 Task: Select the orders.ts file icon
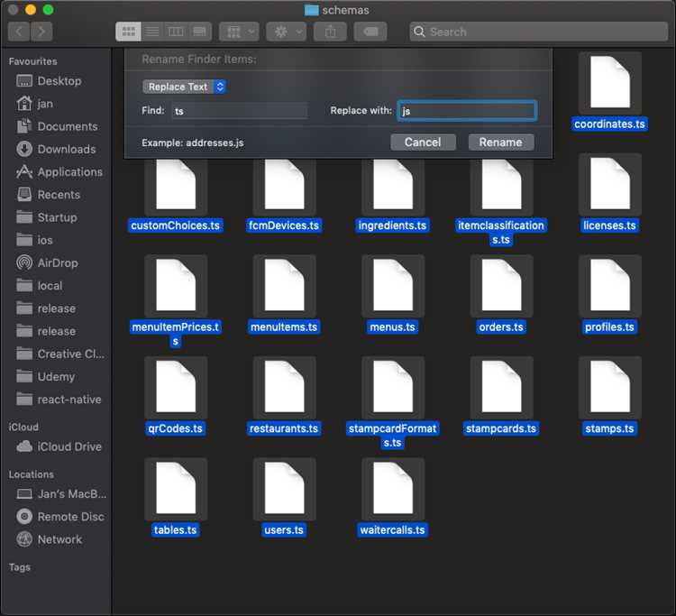[x=502, y=286]
